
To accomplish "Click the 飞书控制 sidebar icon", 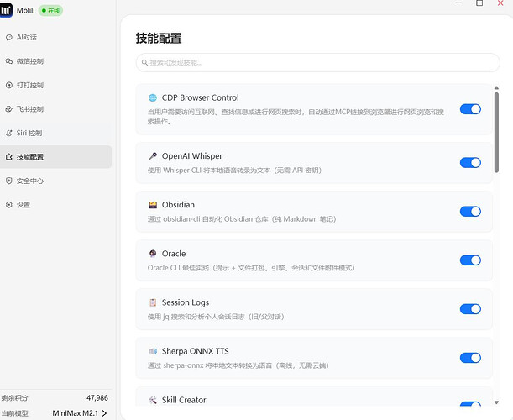I will (x=9, y=109).
